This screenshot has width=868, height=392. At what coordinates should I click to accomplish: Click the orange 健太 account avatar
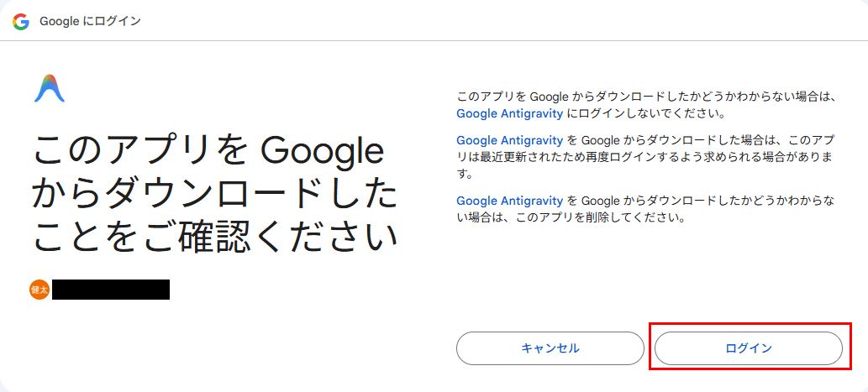[39, 290]
